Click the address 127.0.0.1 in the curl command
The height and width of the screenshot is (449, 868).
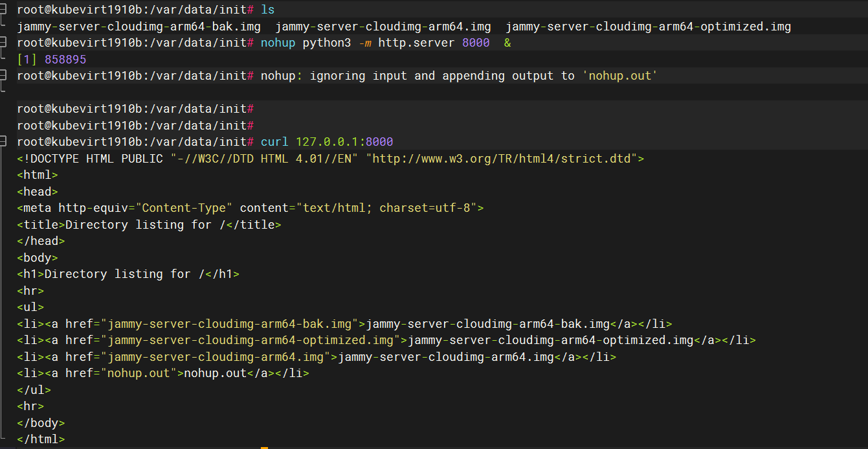(327, 141)
